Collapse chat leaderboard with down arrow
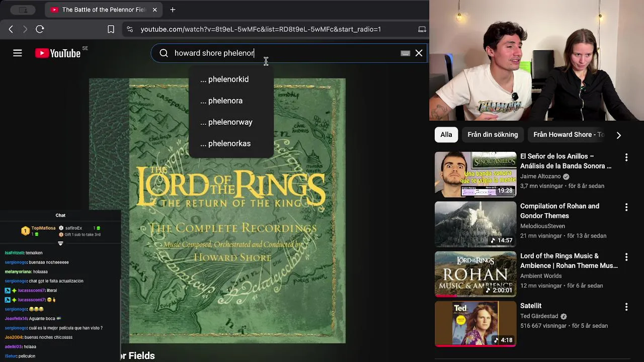 pyautogui.click(x=60, y=243)
